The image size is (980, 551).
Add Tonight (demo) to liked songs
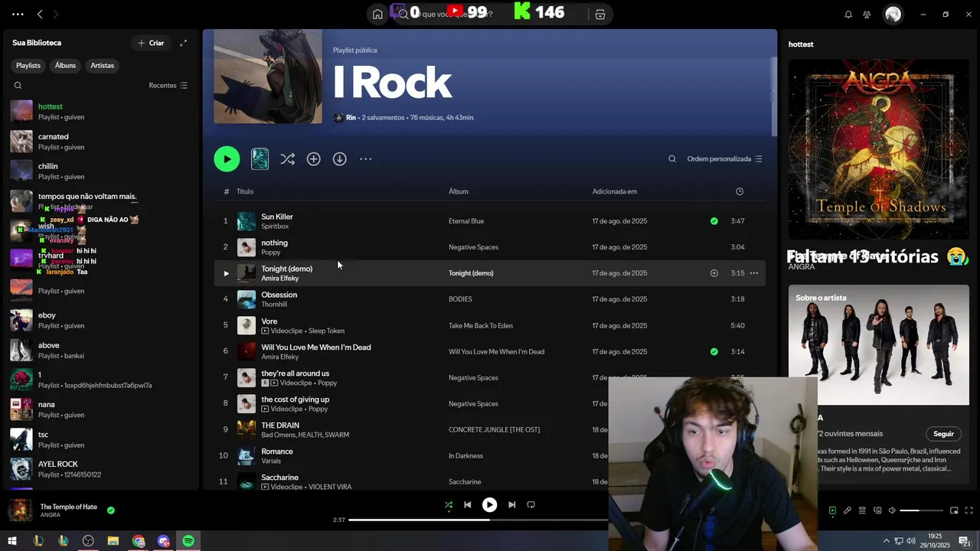point(714,273)
